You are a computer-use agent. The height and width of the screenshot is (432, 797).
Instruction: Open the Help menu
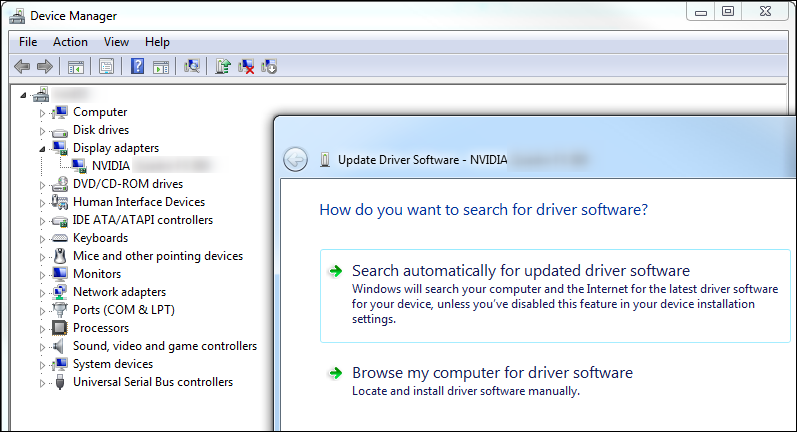(x=157, y=42)
